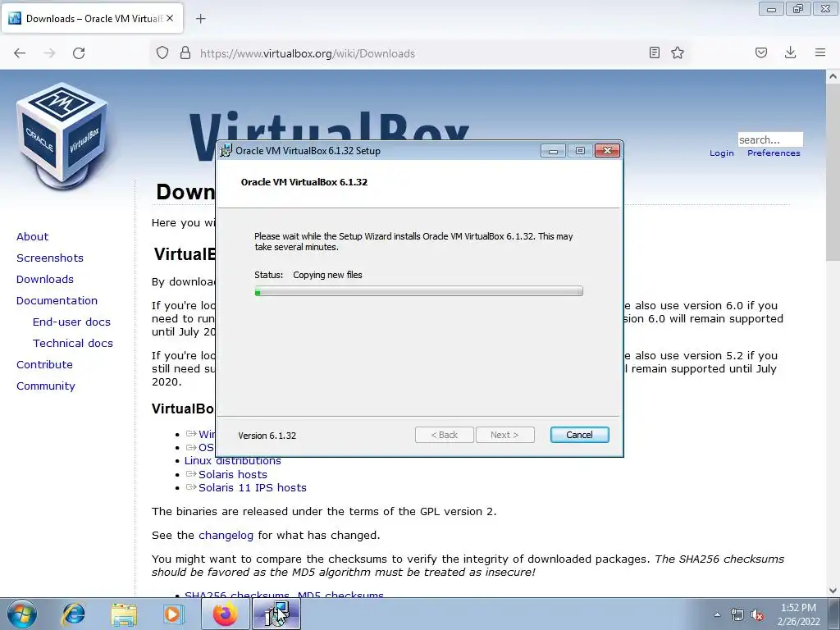Launch Internet Explorer from the taskbar
This screenshot has width=840, height=630.
coord(73,614)
